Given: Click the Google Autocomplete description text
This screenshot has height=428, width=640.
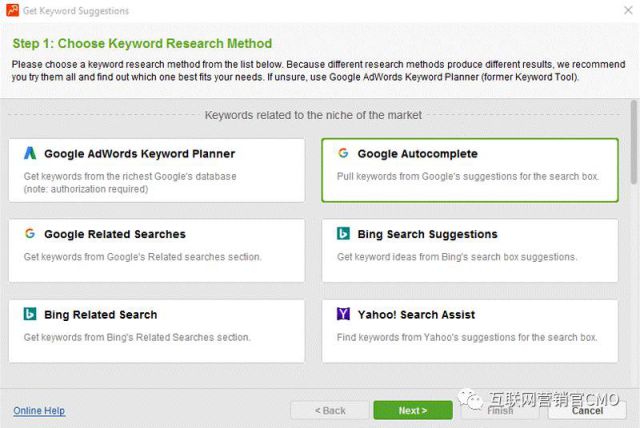Looking at the screenshot, I should pos(468,177).
